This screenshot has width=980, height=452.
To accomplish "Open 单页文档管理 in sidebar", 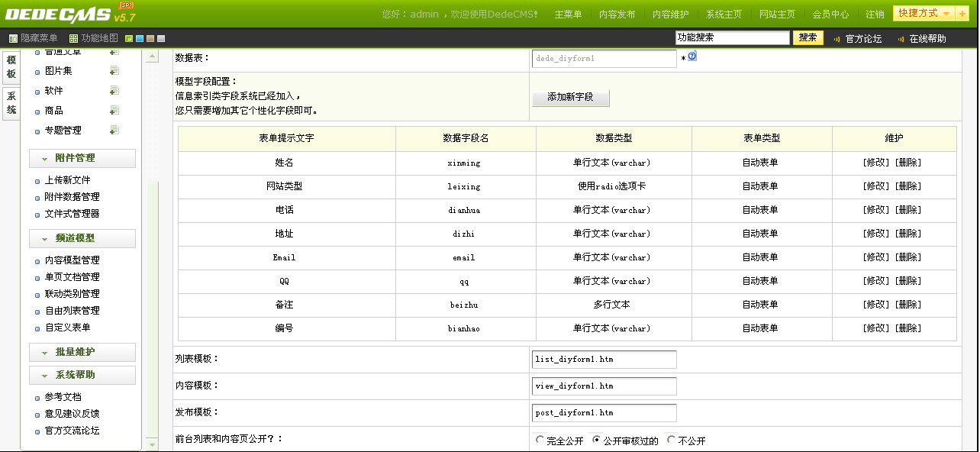I will click(73, 277).
